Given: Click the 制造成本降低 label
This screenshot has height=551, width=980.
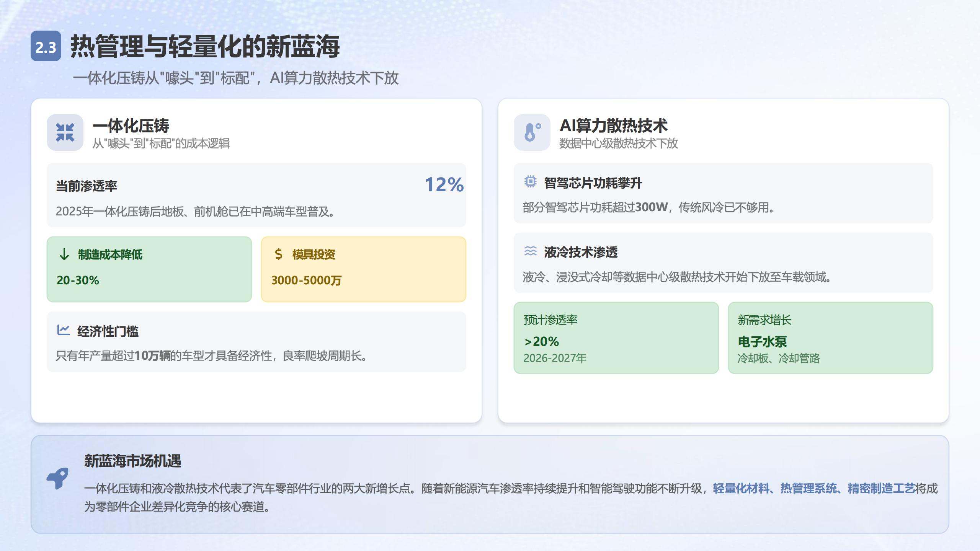Looking at the screenshot, I should (110, 254).
